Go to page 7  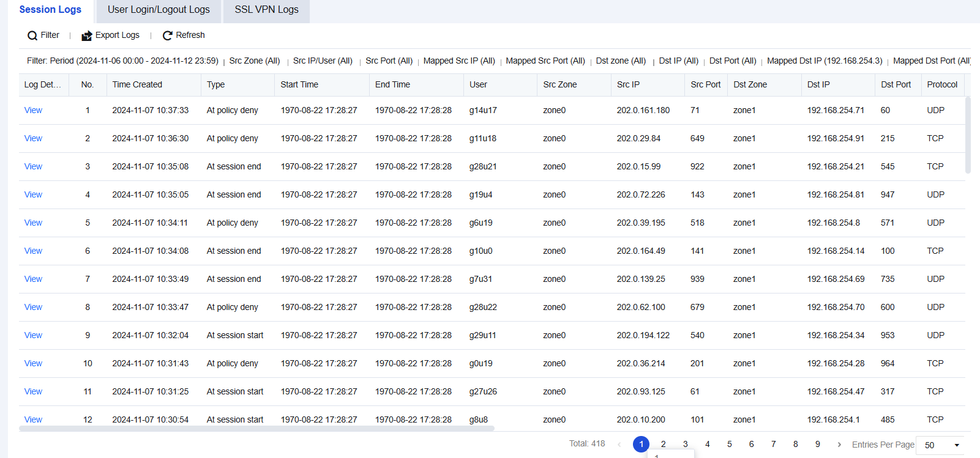pyautogui.click(x=773, y=445)
